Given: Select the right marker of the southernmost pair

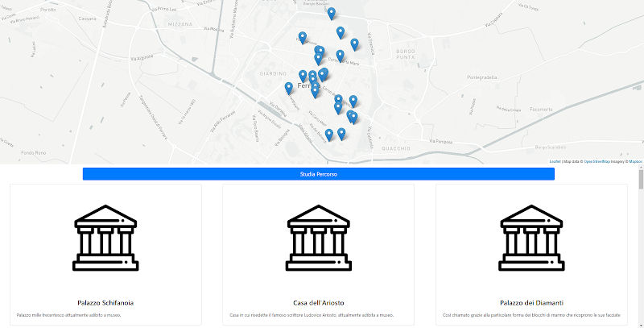Looking at the screenshot, I should point(341,133).
